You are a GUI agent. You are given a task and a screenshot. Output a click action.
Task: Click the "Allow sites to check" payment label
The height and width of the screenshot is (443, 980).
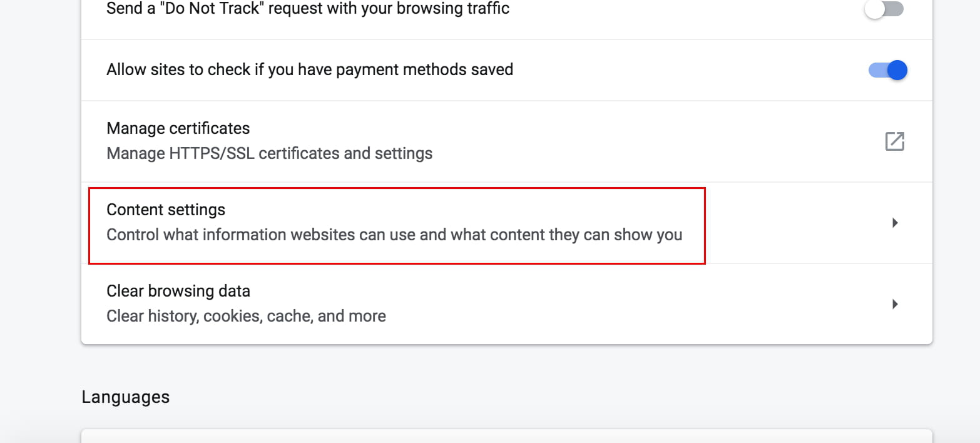pyautogui.click(x=310, y=69)
